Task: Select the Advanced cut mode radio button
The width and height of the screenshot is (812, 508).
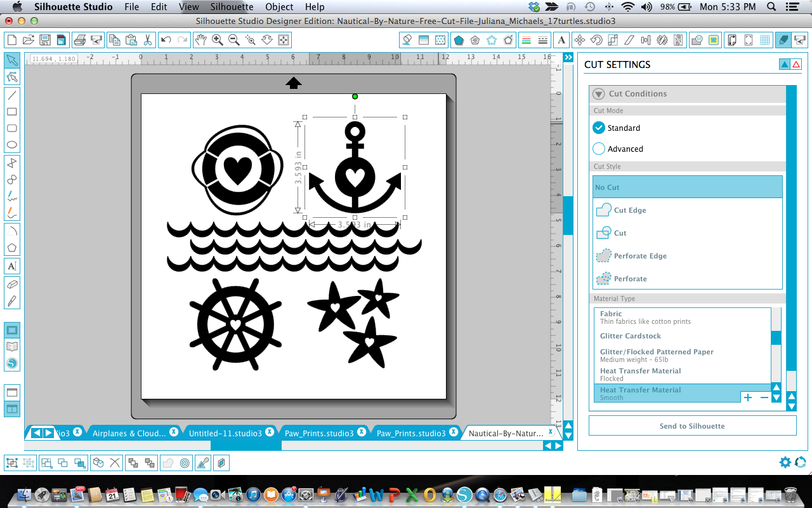Action: (x=599, y=149)
